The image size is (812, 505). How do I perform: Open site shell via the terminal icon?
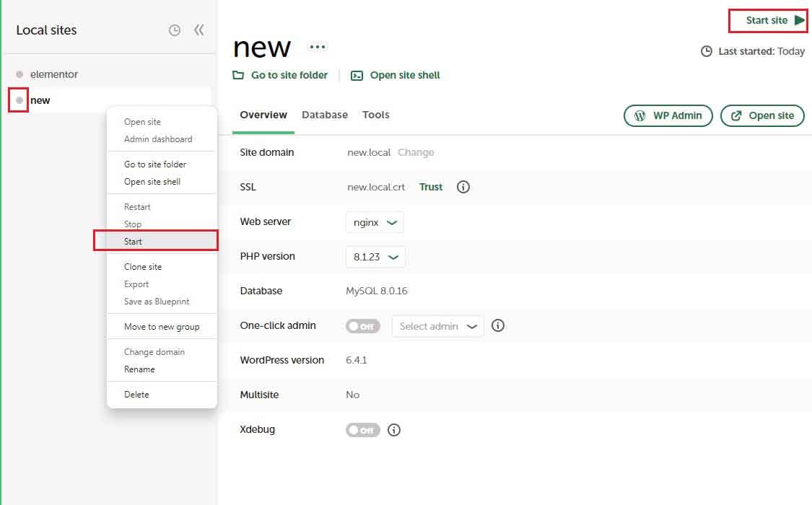pyautogui.click(x=356, y=75)
